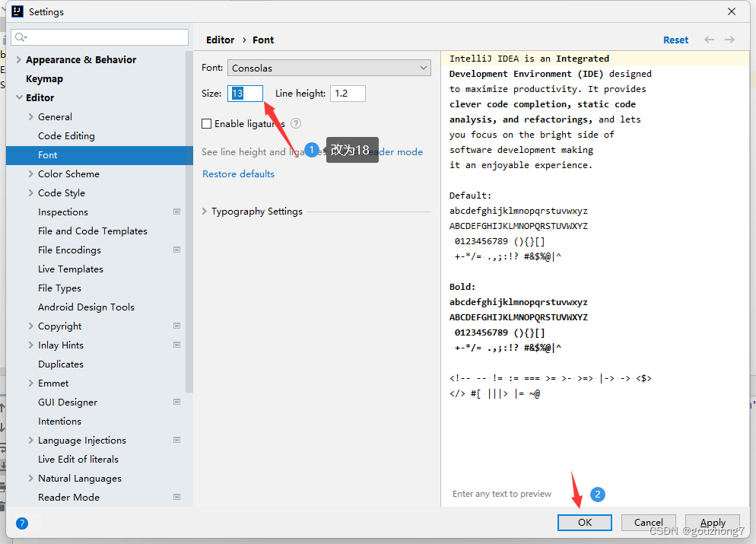Expand the Code Style node

tap(31, 193)
